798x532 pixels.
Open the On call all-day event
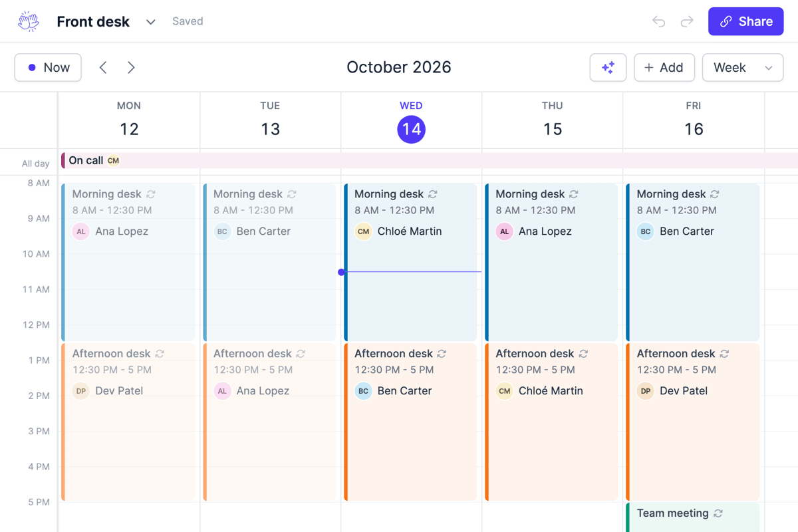[430, 160]
